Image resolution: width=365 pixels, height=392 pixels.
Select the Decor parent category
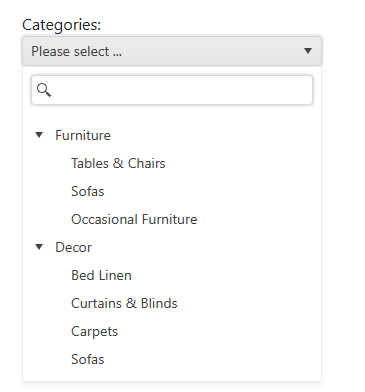coord(74,247)
